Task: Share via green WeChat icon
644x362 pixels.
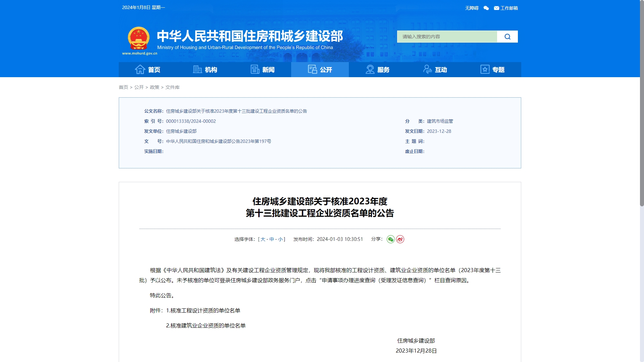Action: coord(390,239)
